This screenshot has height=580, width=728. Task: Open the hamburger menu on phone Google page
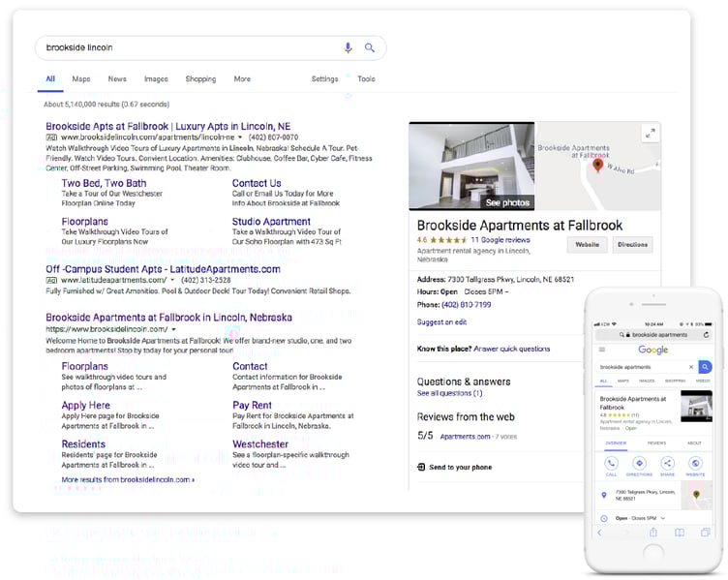602,350
